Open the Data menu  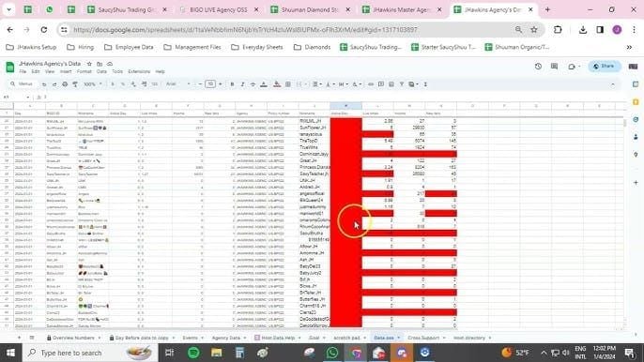coord(101,71)
